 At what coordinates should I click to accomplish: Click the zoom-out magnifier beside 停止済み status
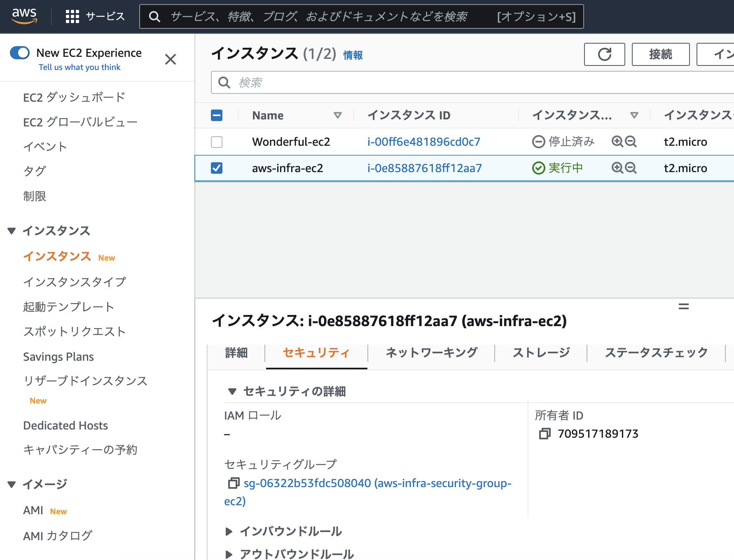(631, 141)
